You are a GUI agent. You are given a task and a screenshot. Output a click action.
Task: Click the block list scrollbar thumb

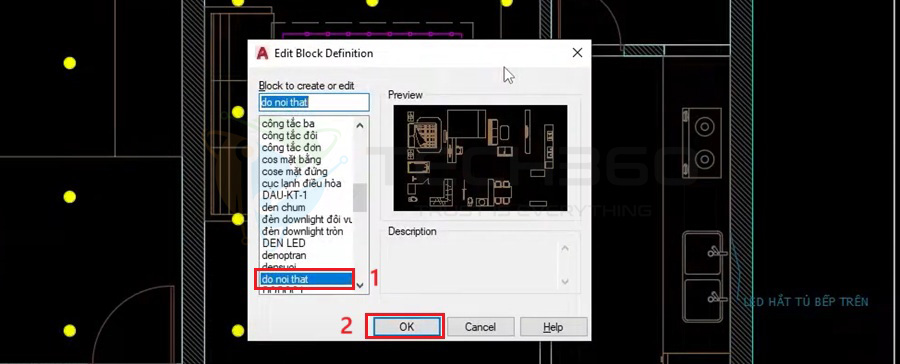click(x=360, y=197)
